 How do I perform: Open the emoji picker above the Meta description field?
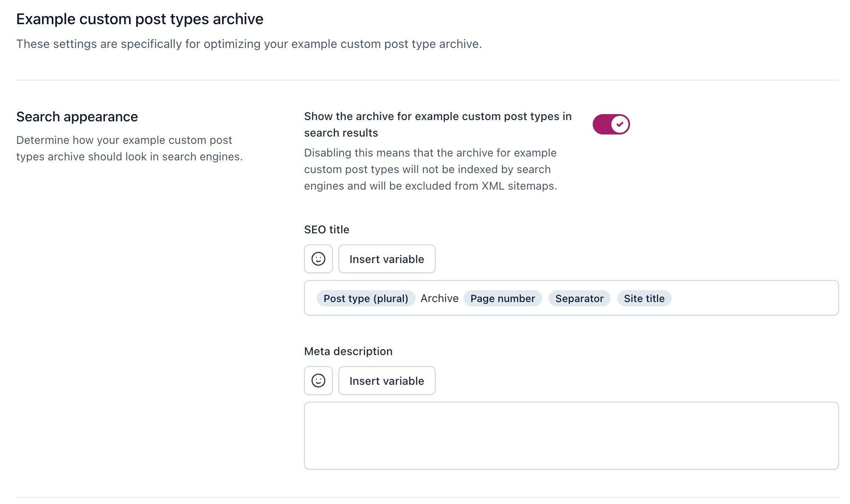(x=318, y=380)
